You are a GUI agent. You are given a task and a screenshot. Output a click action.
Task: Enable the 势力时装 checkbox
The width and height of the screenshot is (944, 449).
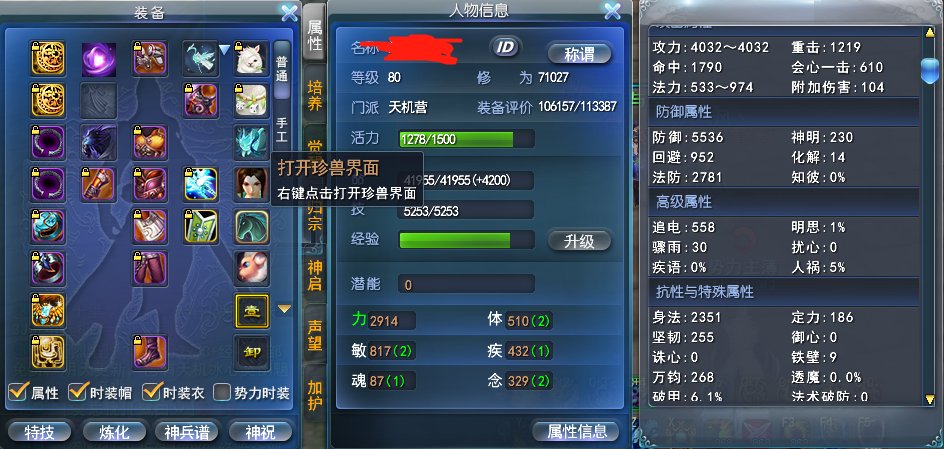click(x=223, y=392)
